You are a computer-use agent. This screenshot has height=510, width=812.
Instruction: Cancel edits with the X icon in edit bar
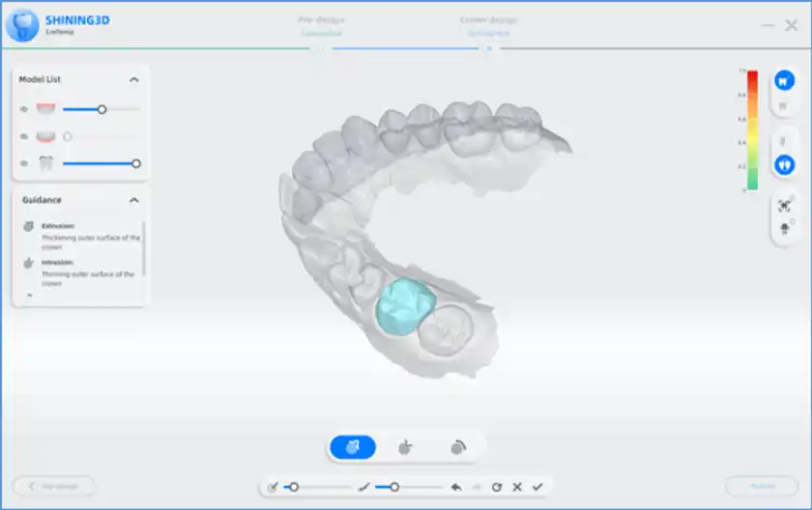point(517,487)
